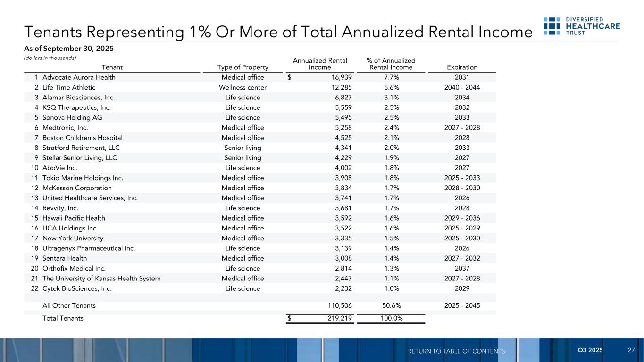Click the % of Annualized Rental Income header

pyautogui.click(x=391, y=64)
